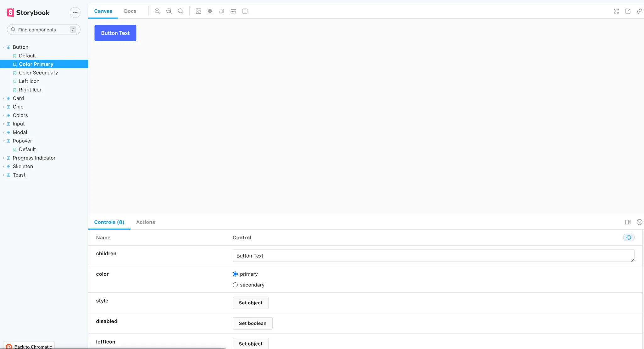Toggle the grid overlay icon

[x=210, y=11]
